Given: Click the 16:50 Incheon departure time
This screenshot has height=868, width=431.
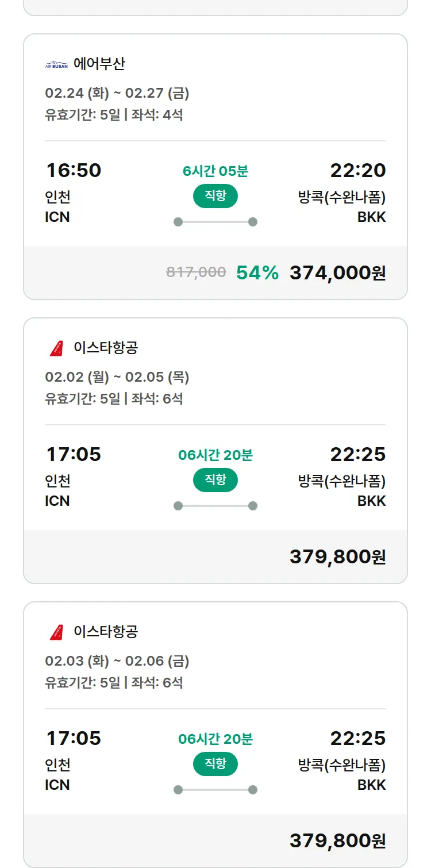Looking at the screenshot, I should tap(74, 170).
